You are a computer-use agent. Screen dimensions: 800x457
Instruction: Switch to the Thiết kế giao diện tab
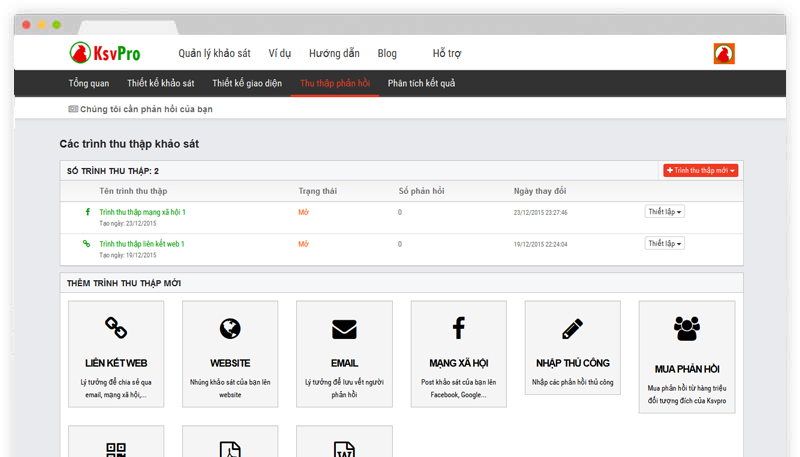pos(247,83)
